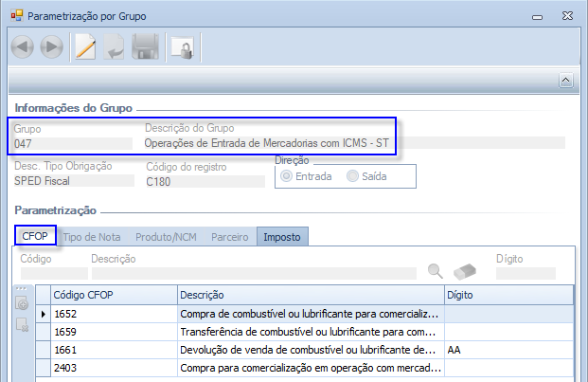The width and height of the screenshot is (588, 382).
Task: Click the padlock document icon
Action: coord(183,47)
